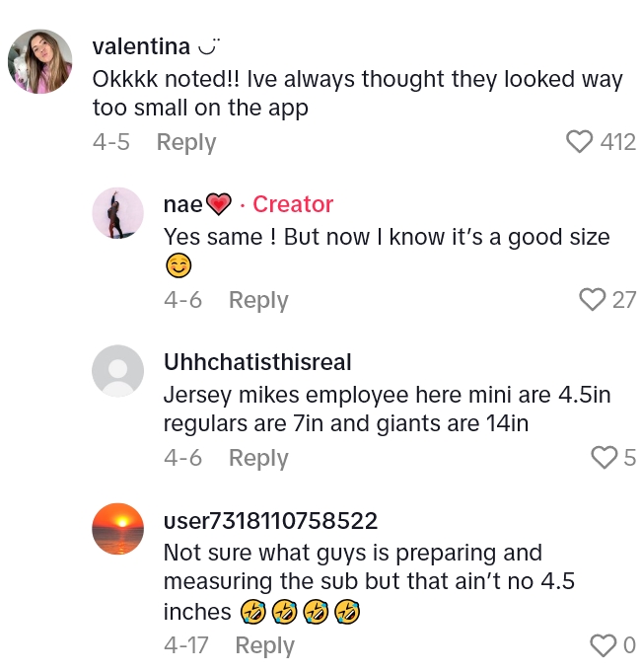
Task: Open valentina's profile picture
Action: [40, 61]
